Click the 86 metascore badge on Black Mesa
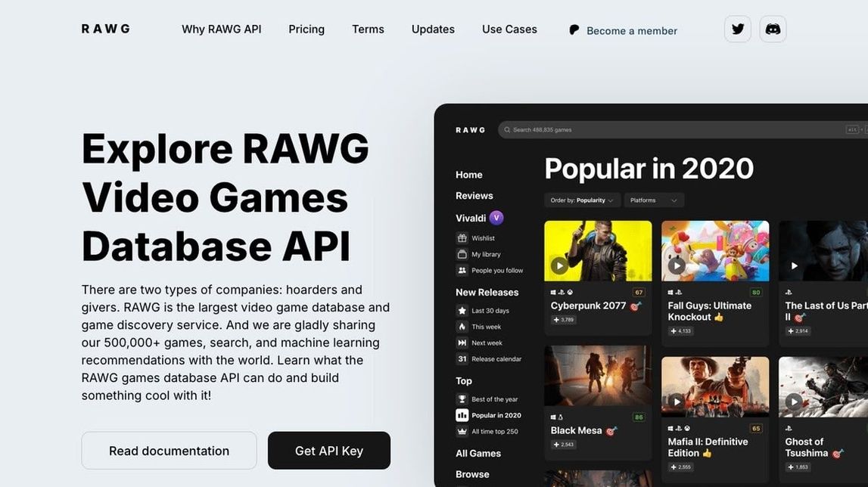This screenshot has width=868, height=487. click(639, 417)
